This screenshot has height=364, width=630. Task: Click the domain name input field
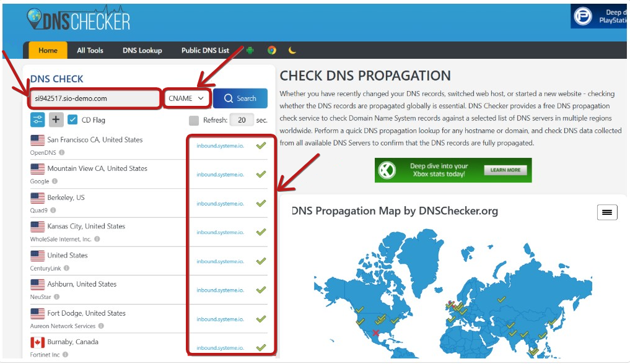95,98
